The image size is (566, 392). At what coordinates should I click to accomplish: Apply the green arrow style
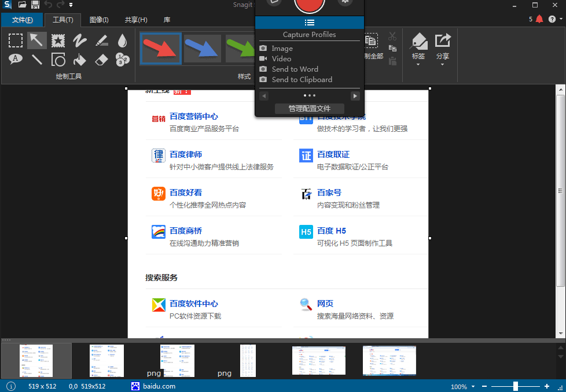(240, 49)
